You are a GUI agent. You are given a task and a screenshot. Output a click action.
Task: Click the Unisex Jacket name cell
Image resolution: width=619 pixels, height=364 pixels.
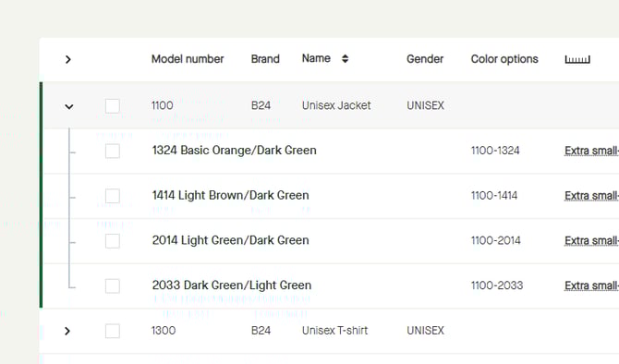pos(336,105)
